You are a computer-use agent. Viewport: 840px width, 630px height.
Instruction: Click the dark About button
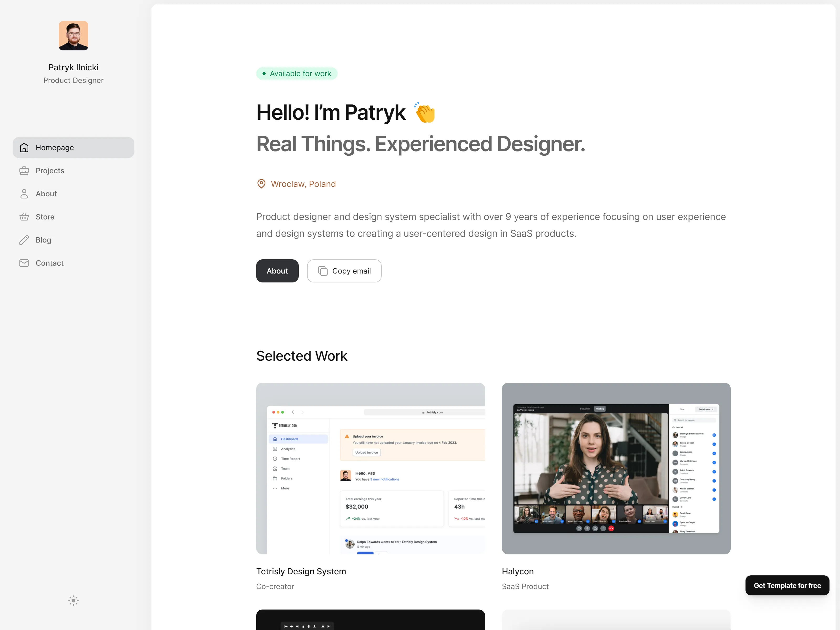[x=277, y=271]
